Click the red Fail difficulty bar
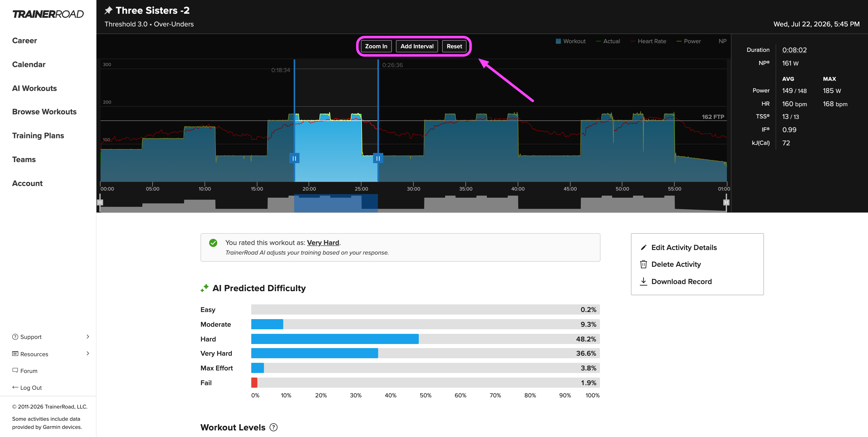This screenshot has height=437, width=868. (254, 383)
